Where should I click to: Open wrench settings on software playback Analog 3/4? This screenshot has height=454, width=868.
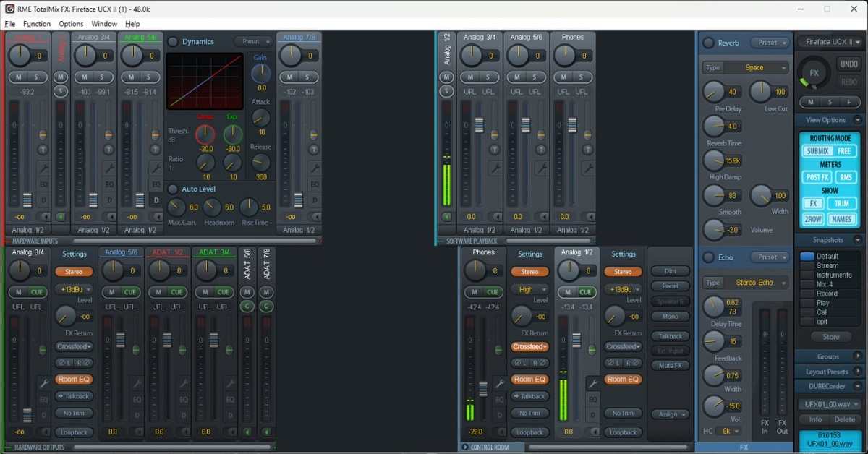pyautogui.click(x=495, y=168)
